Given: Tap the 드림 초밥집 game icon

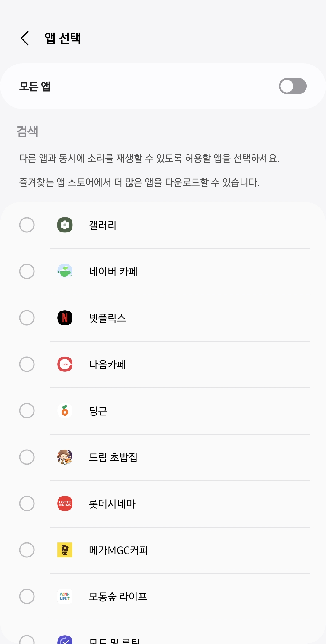Looking at the screenshot, I should (65, 457).
